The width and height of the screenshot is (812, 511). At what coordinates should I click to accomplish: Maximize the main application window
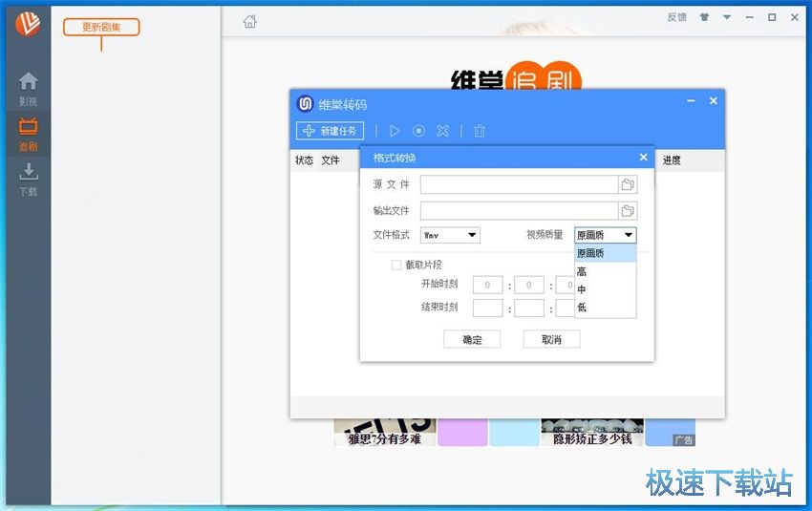[772, 17]
